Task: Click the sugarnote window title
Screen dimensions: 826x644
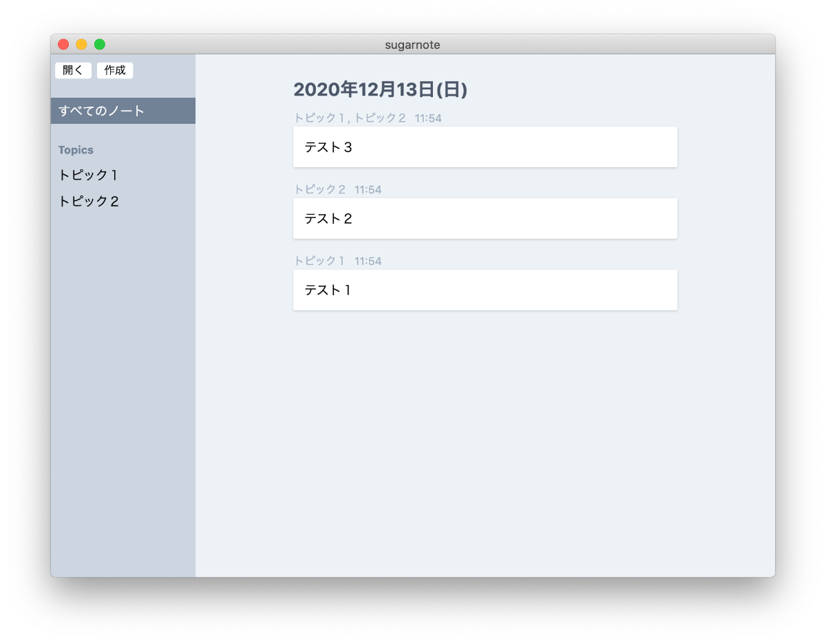Action: [413, 45]
